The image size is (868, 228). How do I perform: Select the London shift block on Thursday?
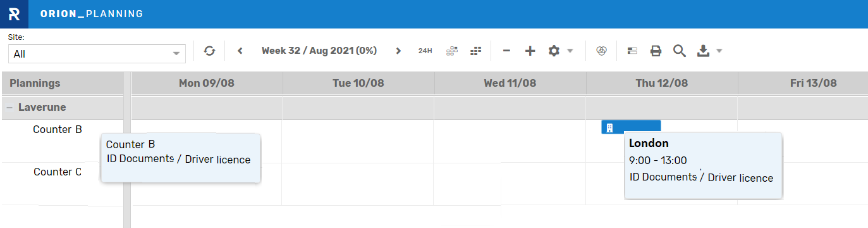(631, 127)
